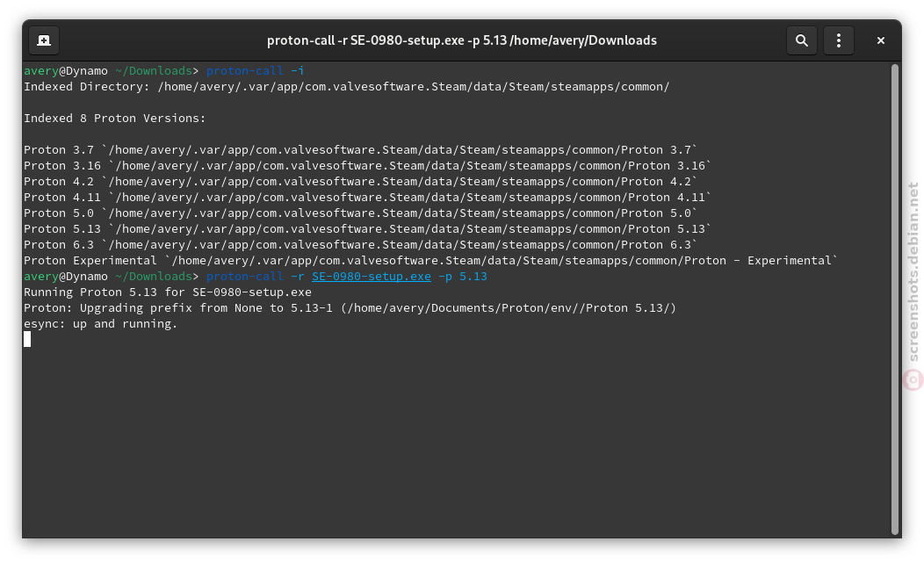Click the 'esync: up and running.' line

(100, 323)
